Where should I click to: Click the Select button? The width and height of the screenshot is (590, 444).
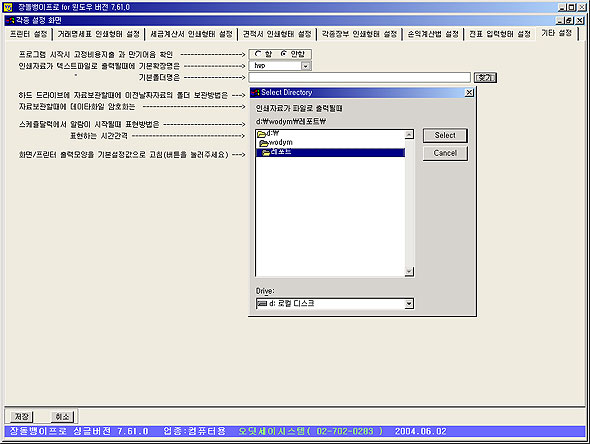click(x=445, y=135)
